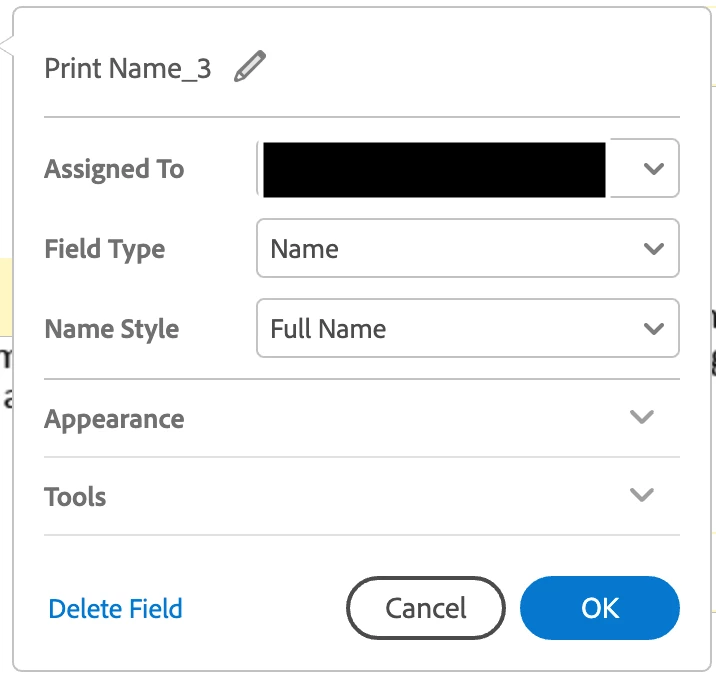
Task: Click the chevron in Name Style combo box
Action: 654,328
